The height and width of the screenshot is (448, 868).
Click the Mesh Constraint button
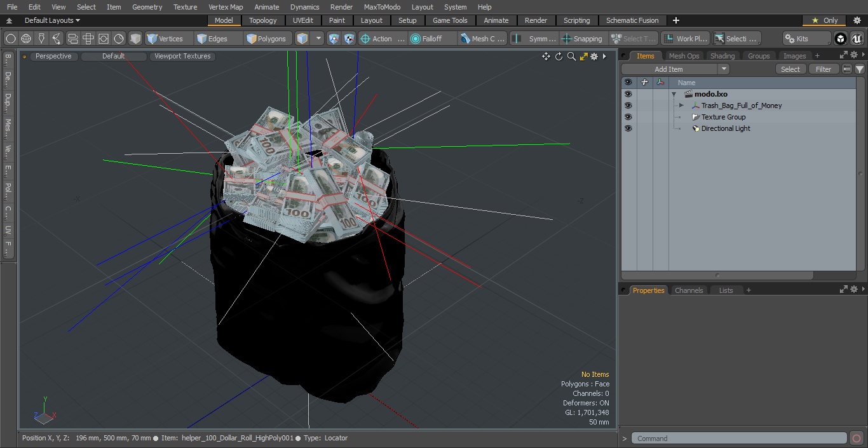pyautogui.click(x=483, y=39)
